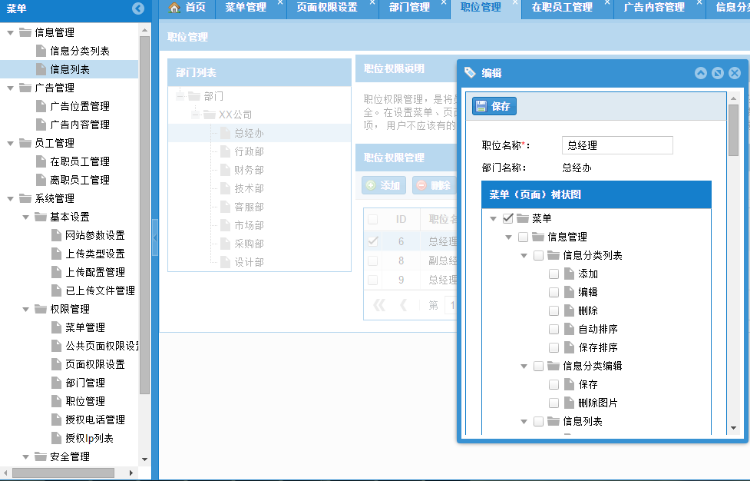750x481 pixels.
Task: Click the 系统管理 folder icon in sidebar
Action: click(x=25, y=198)
